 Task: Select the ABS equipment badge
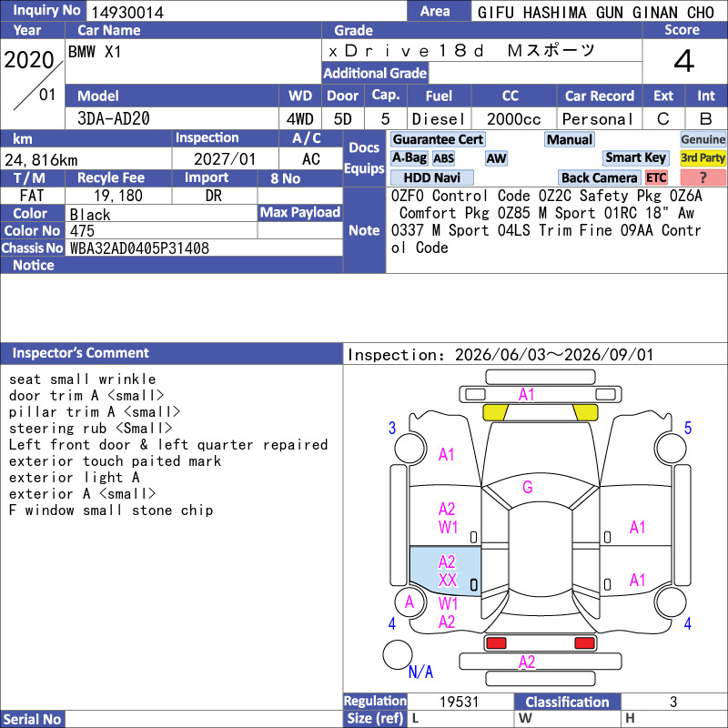443,158
